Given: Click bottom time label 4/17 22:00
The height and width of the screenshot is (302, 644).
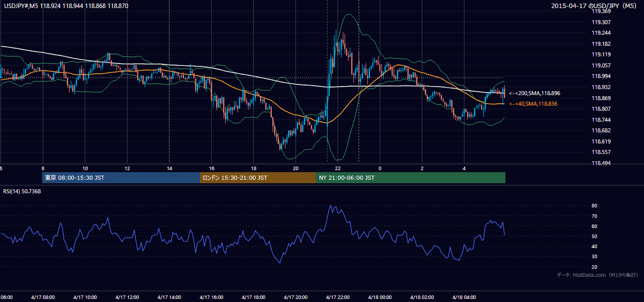Looking at the screenshot, I should click(338, 297).
